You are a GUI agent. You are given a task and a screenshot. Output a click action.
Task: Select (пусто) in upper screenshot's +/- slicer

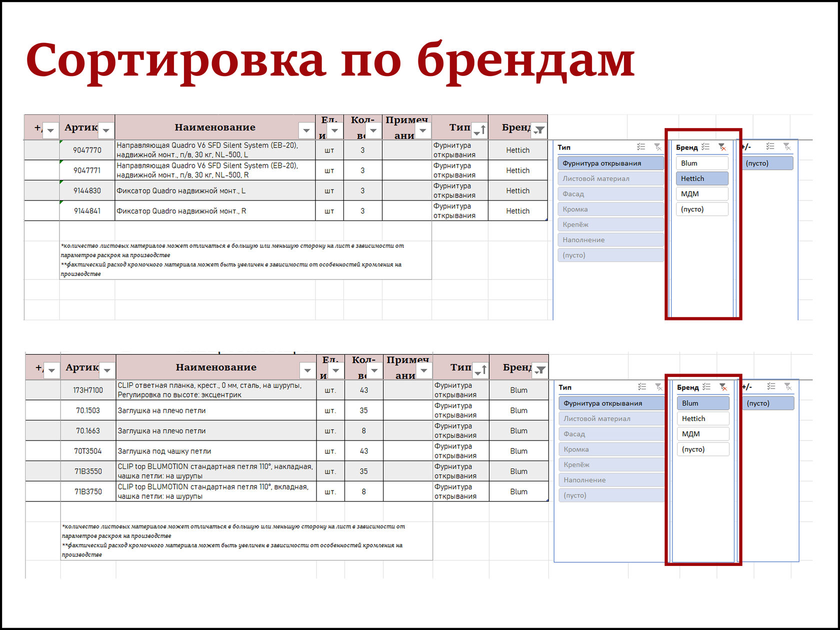(x=767, y=163)
